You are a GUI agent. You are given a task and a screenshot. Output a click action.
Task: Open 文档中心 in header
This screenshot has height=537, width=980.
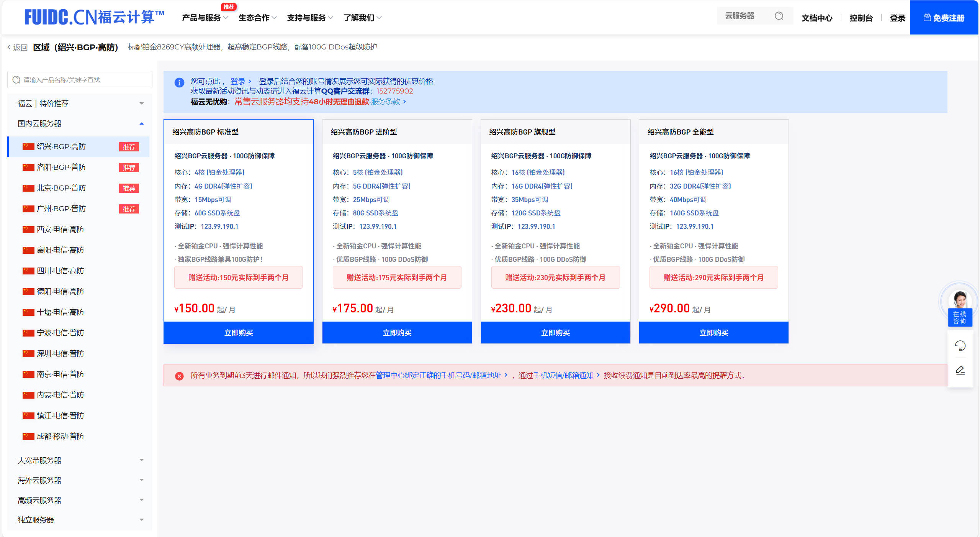click(816, 18)
